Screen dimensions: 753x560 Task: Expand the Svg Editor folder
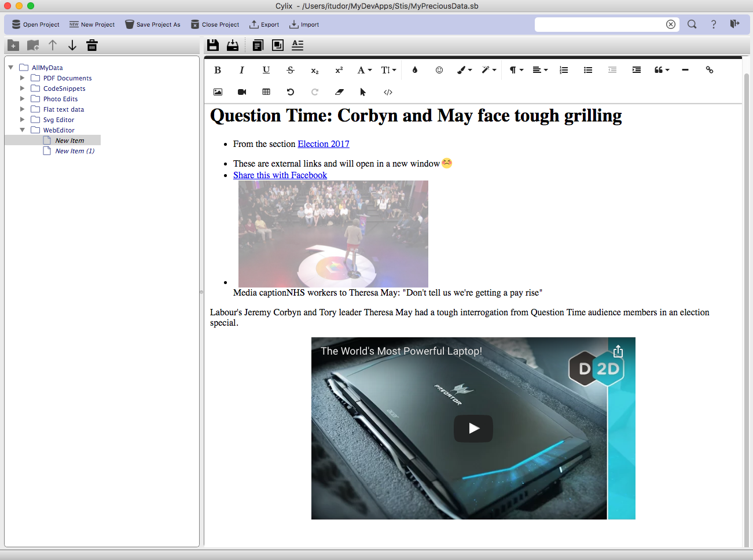point(23,119)
